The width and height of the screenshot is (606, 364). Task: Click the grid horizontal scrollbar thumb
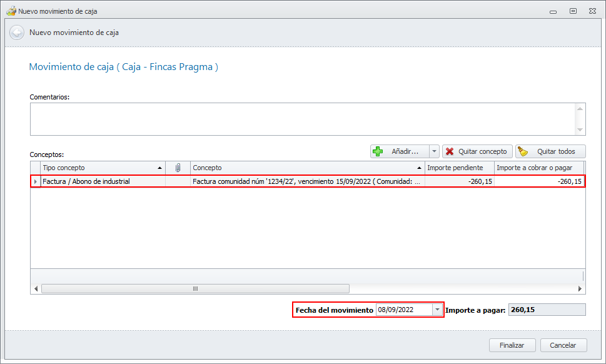pos(195,289)
